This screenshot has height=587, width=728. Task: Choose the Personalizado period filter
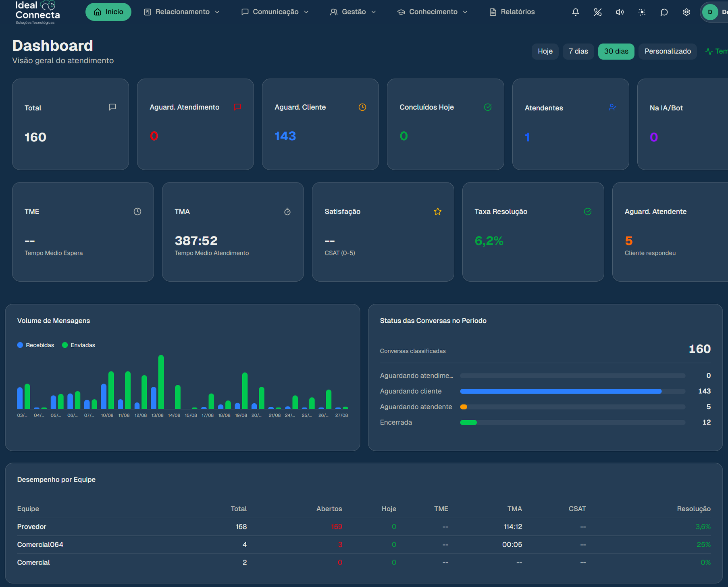click(x=668, y=52)
